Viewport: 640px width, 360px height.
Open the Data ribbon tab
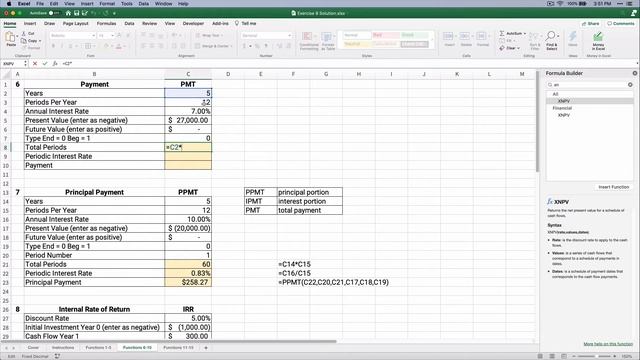[x=129, y=24]
